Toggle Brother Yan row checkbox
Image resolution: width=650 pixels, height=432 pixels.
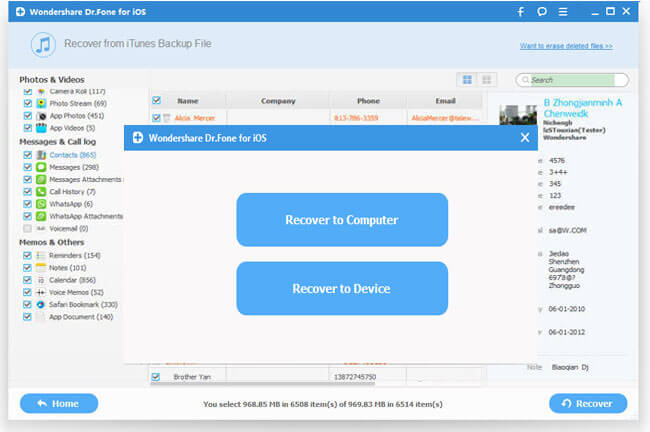(156, 377)
